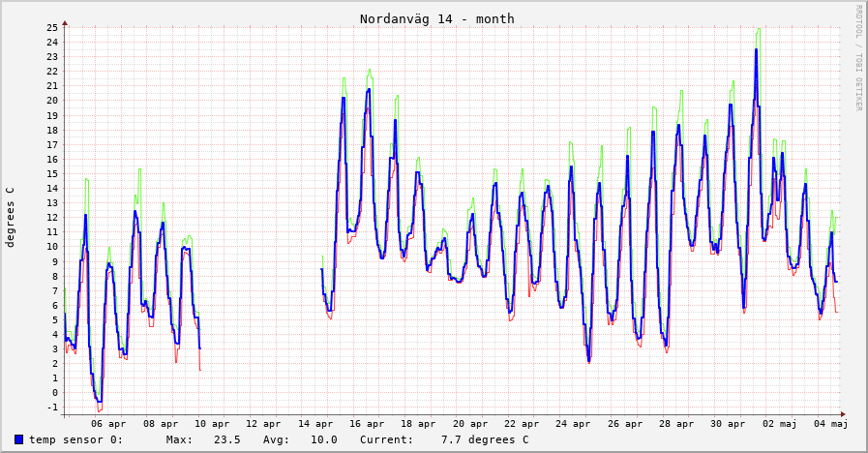Click the '20' y-axis tick label
This screenshot has height=453, width=868.
tap(52, 101)
